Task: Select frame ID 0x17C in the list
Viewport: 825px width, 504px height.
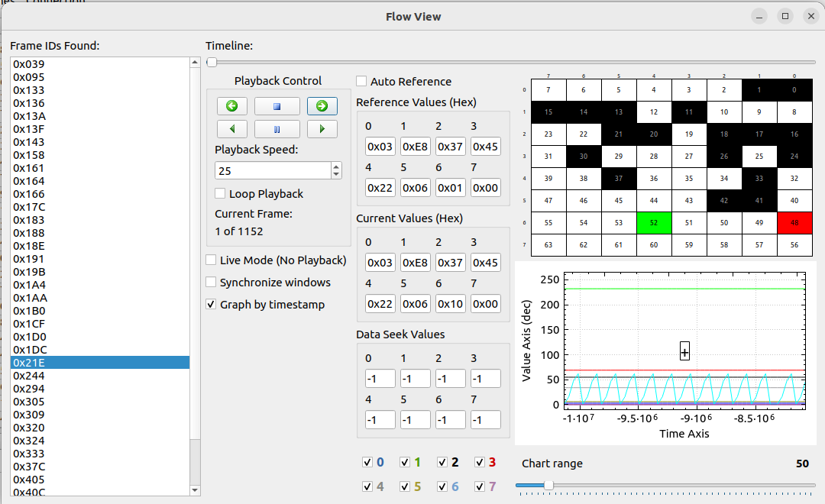Action: (x=100, y=207)
